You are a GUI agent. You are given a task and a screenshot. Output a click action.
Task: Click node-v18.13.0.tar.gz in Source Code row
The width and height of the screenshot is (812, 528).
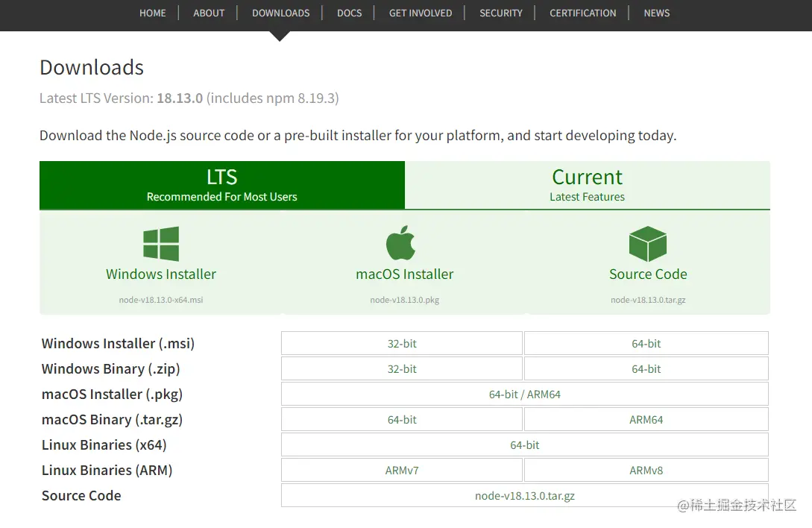click(x=525, y=496)
